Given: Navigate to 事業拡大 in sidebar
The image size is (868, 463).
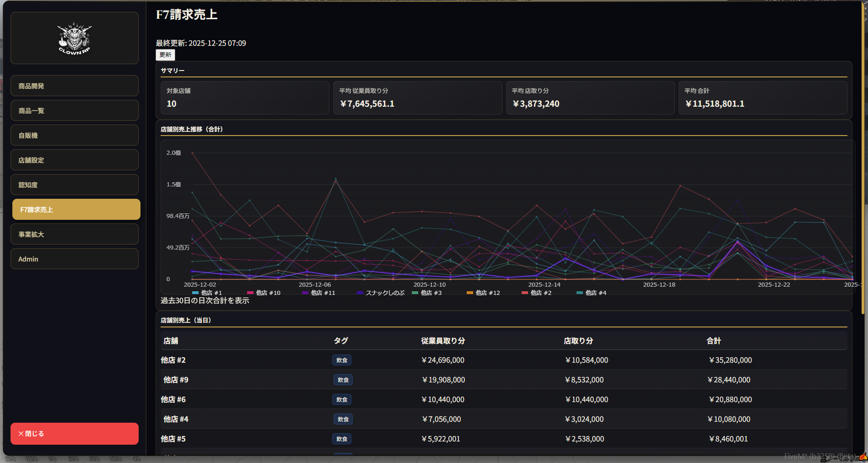Looking at the screenshot, I should (x=75, y=234).
